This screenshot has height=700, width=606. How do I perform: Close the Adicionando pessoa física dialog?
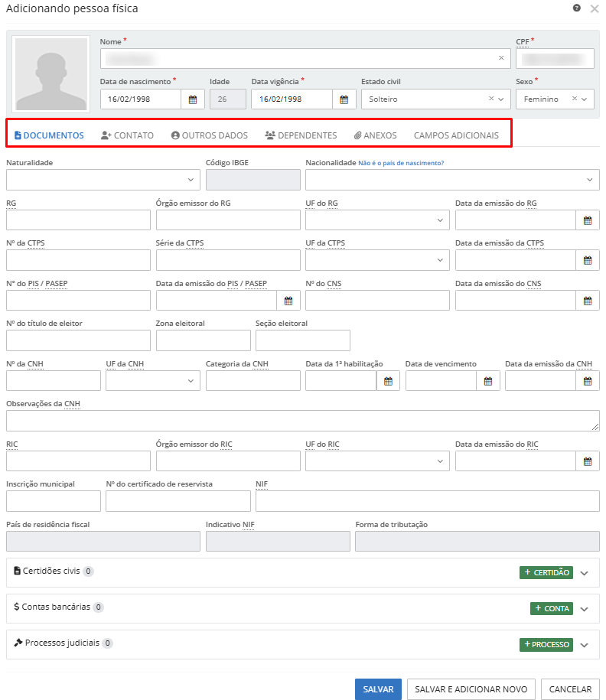point(595,9)
